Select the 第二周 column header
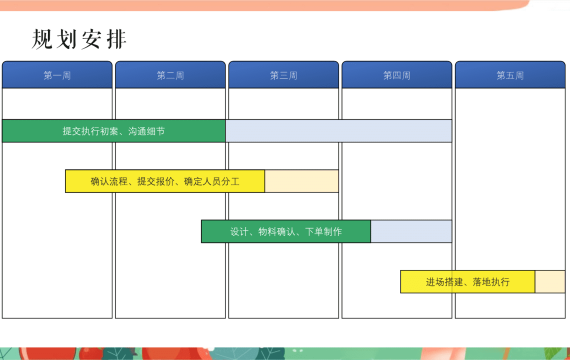Image resolution: width=570 pixels, height=360 pixels. pos(170,75)
